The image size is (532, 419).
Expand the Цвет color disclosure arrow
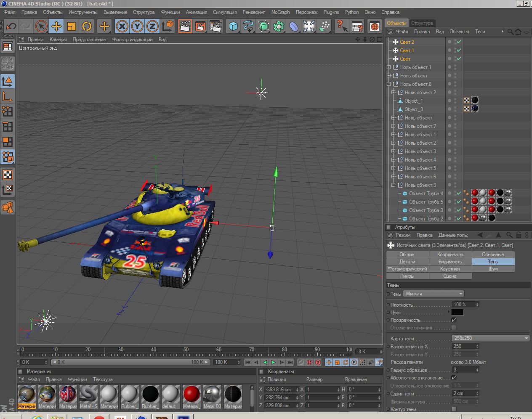(449, 312)
